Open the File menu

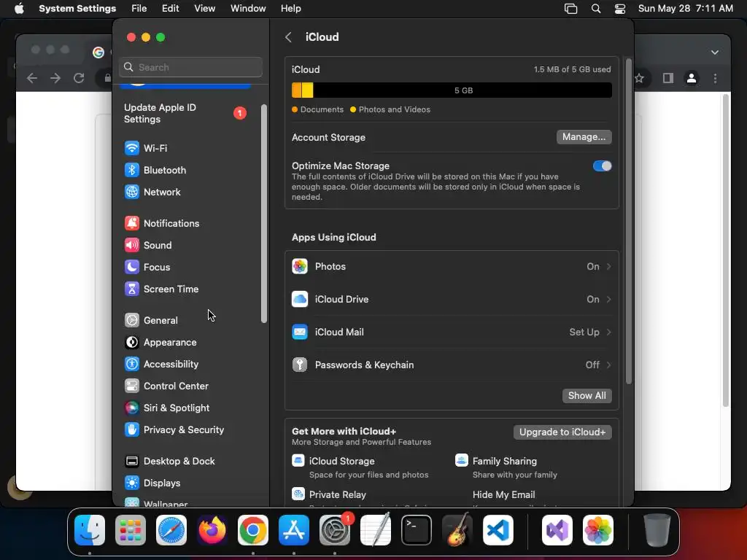(x=139, y=9)
